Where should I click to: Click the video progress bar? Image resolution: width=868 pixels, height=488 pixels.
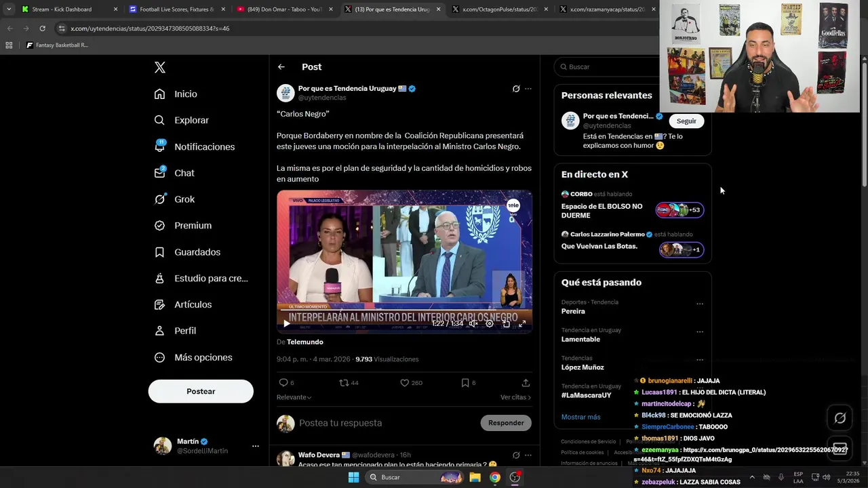404,311
